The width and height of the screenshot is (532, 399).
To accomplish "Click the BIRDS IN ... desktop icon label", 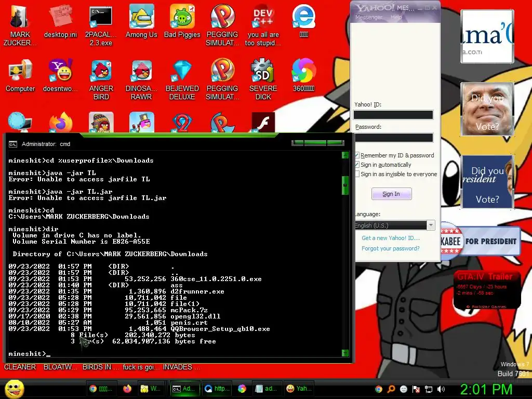I will 101,367.
